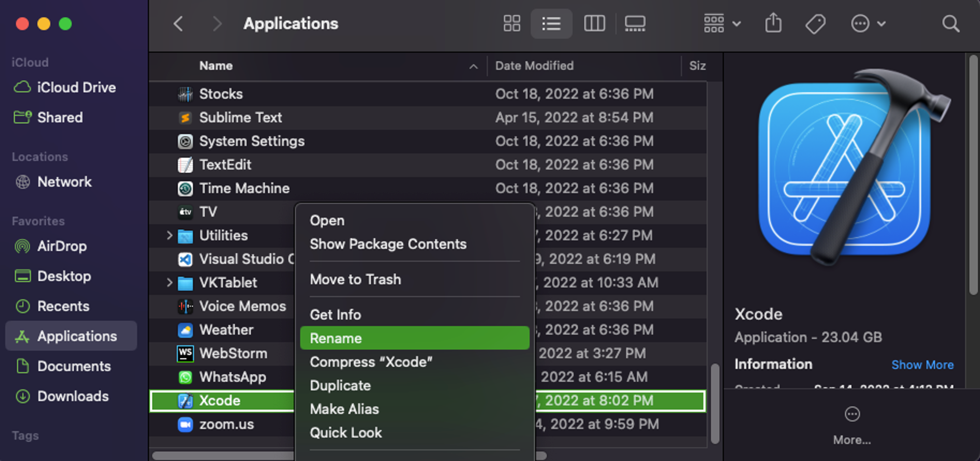
Task: Choose Quick Look
Action: (x=415, y=433)
